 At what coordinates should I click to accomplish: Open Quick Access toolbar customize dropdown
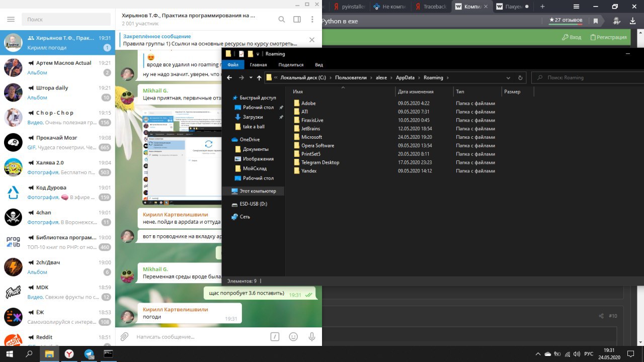(x=258, y=54)
